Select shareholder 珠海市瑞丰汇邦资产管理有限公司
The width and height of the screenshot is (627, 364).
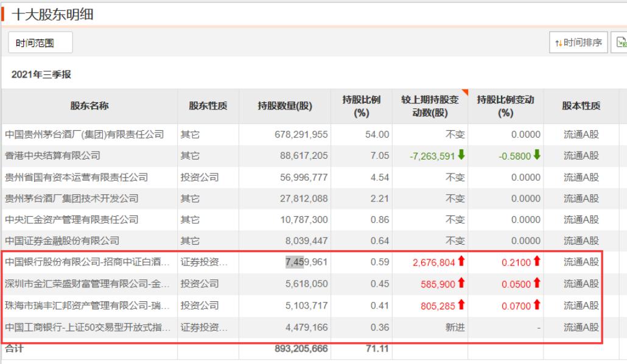[x=87, y=306]
